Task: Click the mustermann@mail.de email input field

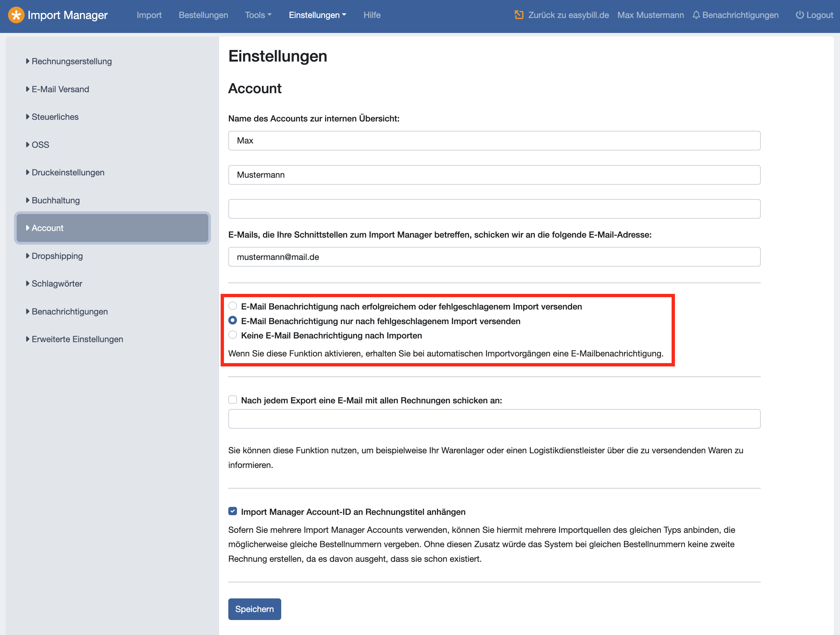Action: point(494,257)
